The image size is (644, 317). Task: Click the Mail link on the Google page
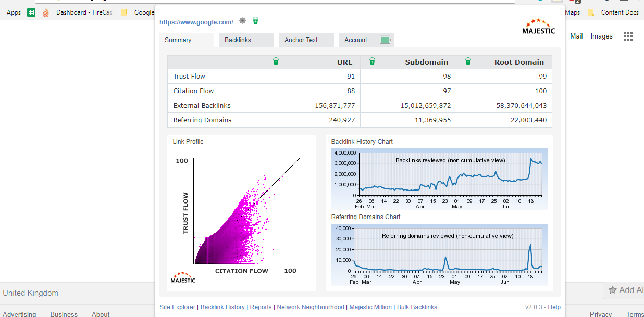coord(577,36)
